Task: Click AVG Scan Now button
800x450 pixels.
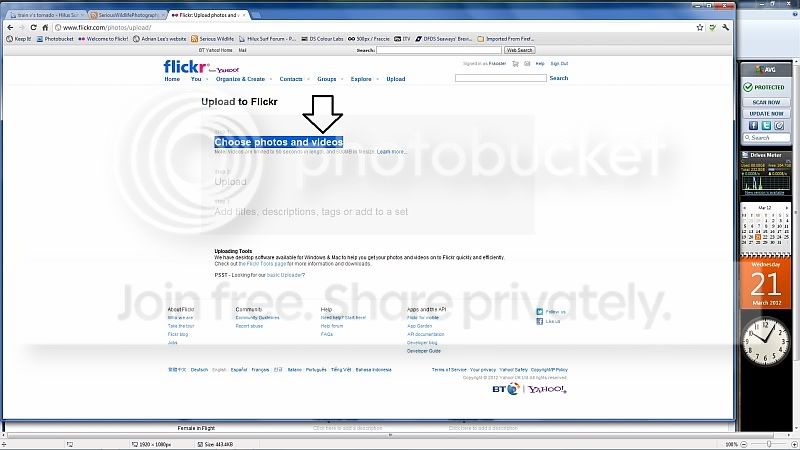Action: point(766,102)
